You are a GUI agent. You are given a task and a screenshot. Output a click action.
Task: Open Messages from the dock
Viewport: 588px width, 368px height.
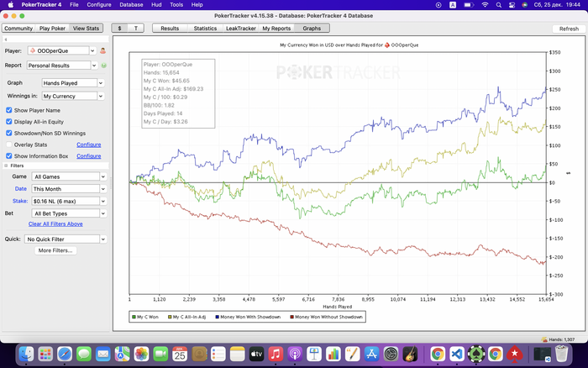(x=84, y=354)
